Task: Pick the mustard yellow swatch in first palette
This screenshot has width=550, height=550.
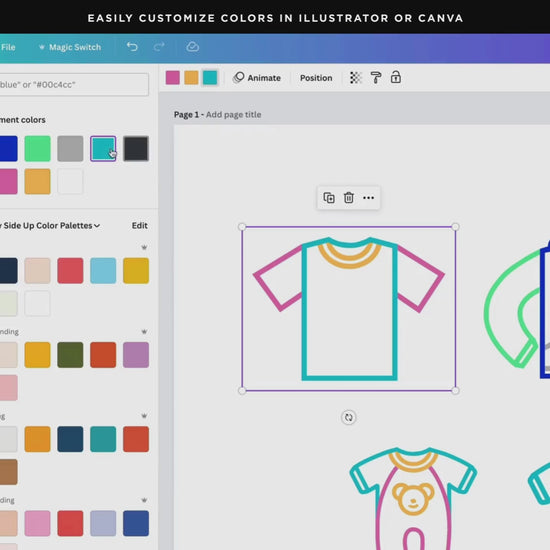Action: pos(136,270)
